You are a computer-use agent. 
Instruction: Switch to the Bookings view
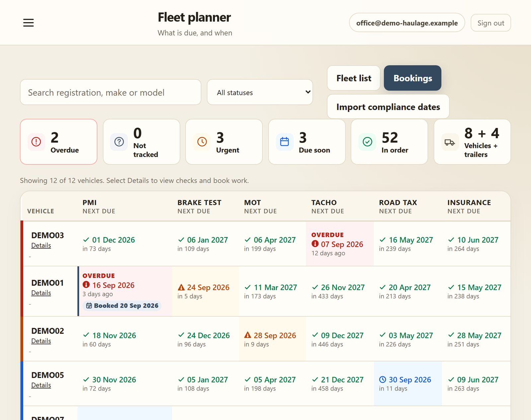coord(413,78)
